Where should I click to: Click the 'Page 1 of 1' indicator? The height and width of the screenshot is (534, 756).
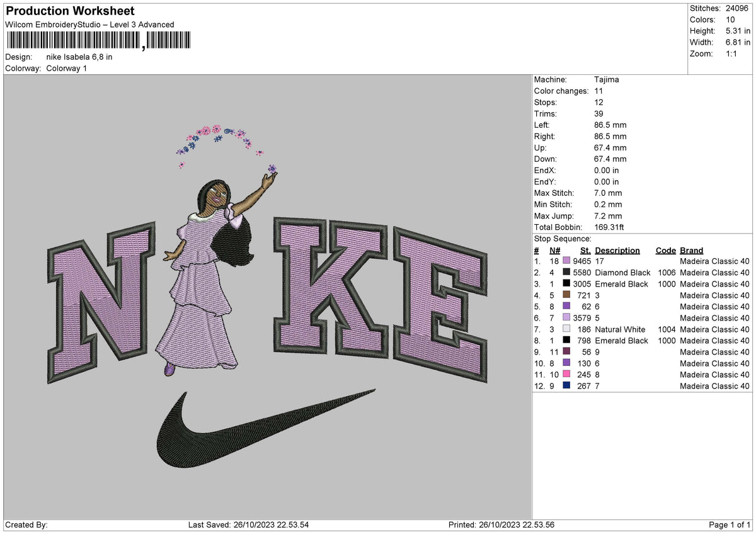click(x=730, y=525)
